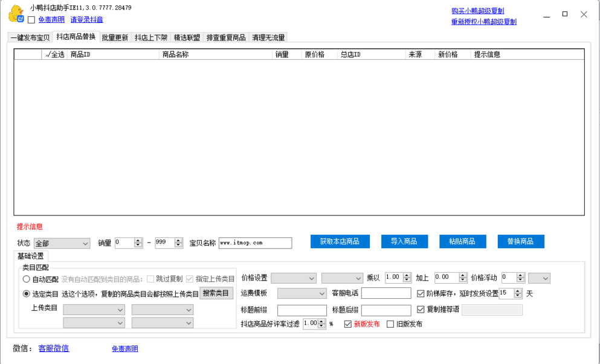The image size is (600, 364).
Task: Enable the 旧版发布 checkbox
Action: (x=390, y=324)
